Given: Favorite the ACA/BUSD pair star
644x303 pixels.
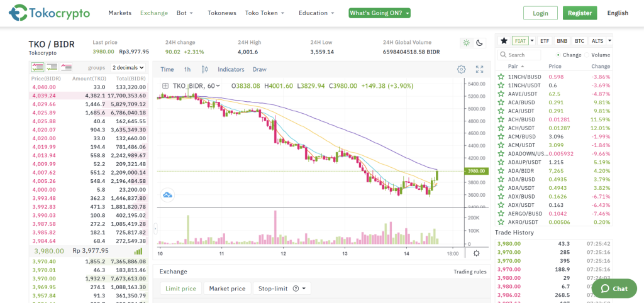Looking at the screenshot, I should pyautogui.click(x=501, y=102).
